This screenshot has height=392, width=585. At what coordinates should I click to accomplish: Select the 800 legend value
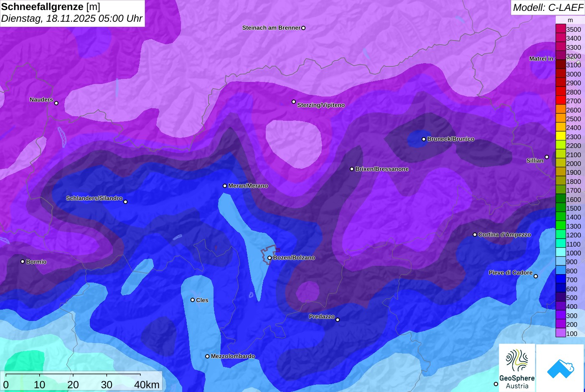pyautogui.click(x=572, y=271)
